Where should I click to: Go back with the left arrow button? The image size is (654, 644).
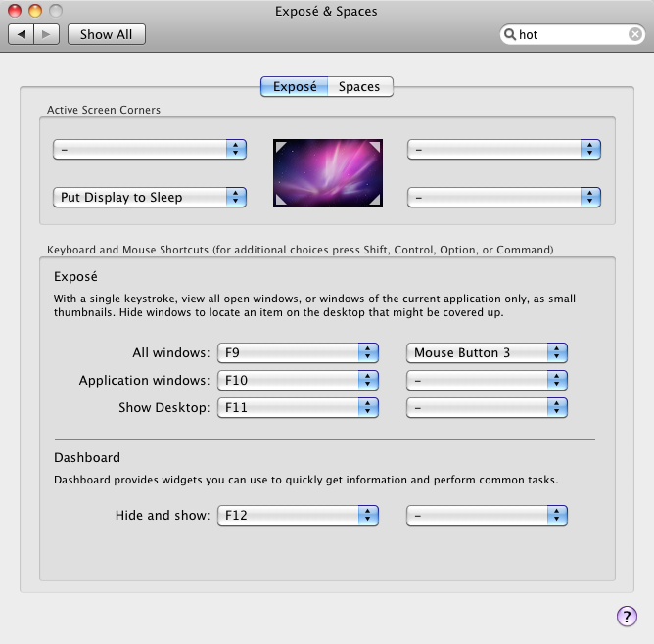tap(22, 34)
